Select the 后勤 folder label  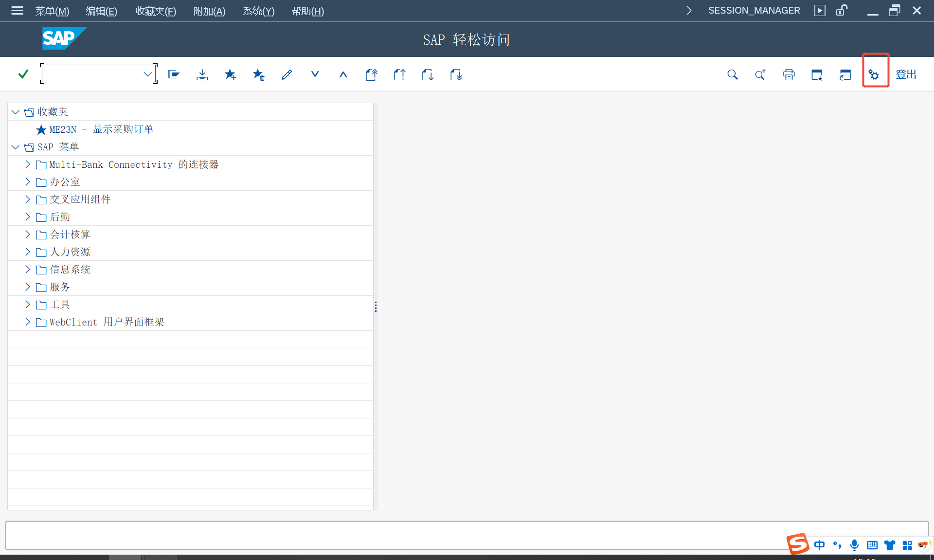(x=60, y=217)
